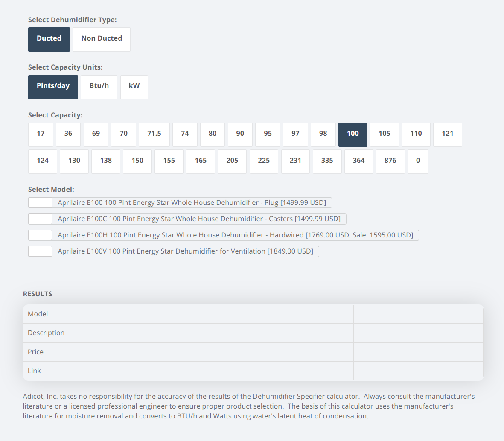504x441 pixels.
Task: Choose the Aprilaire E100H Hardwired model
Action: coord(40,235)
